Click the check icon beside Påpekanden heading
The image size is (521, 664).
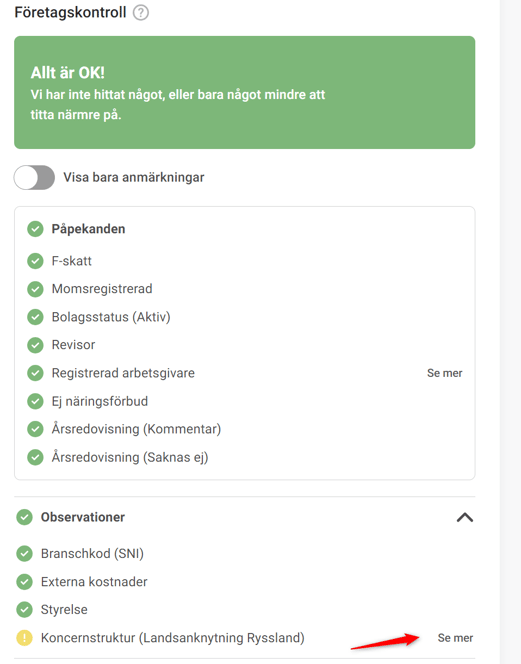(x=35, y=229)
